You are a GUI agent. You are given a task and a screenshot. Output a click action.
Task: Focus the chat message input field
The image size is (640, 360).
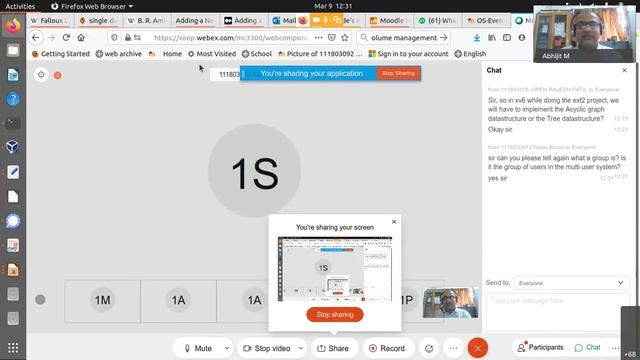pos(558,312)
